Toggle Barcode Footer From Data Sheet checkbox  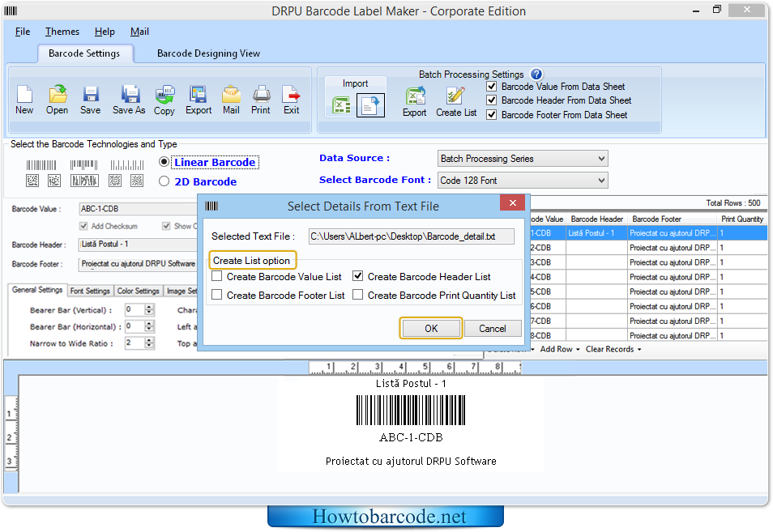pyautogui.click(x=492, y=115)
